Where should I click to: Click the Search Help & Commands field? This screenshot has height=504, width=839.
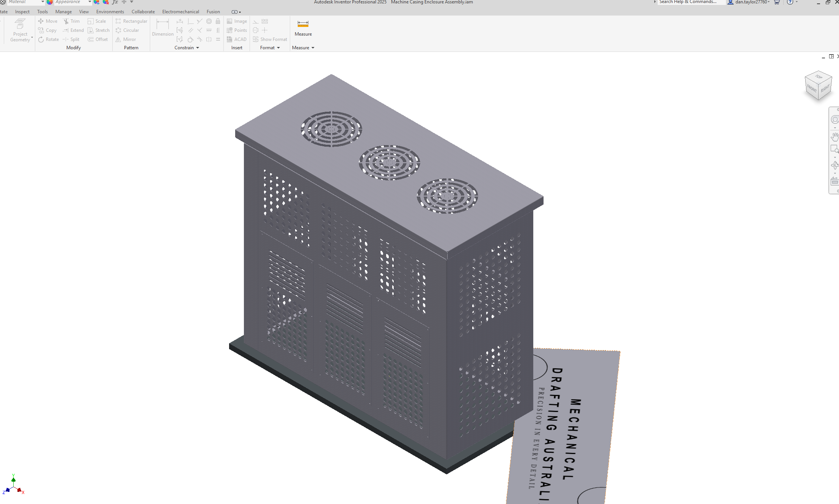[690, 2]
